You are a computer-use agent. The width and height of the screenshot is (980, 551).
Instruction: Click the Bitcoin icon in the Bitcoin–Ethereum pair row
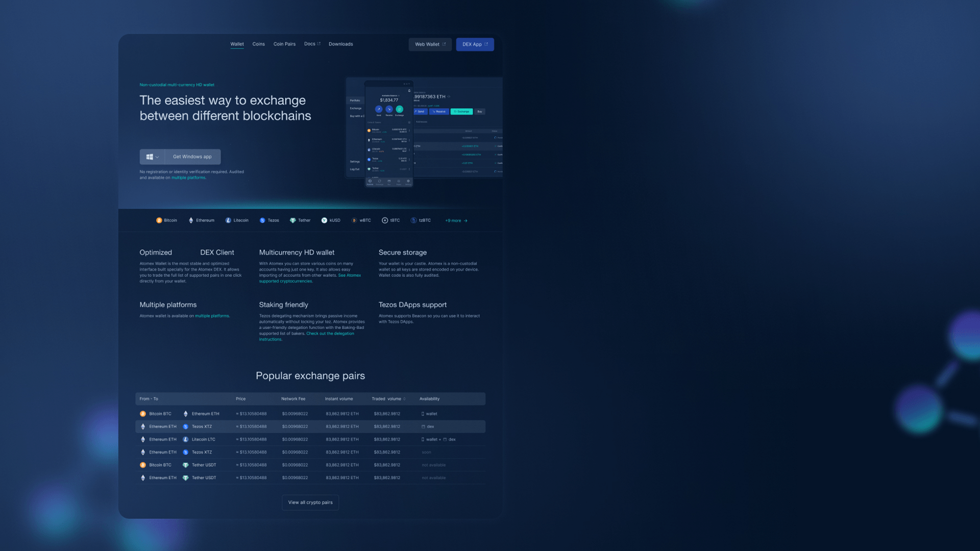pyautogui.click(x=143, y=414)
